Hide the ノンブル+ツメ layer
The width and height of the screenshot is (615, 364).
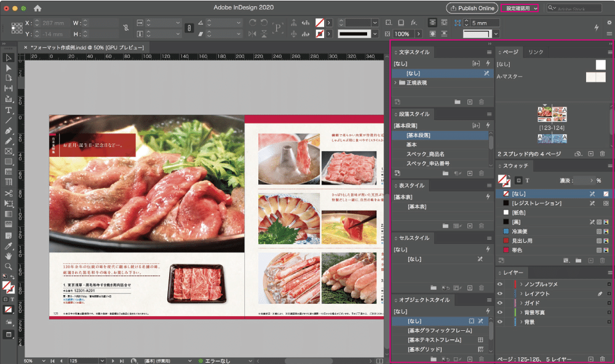[x=499, y=284]
